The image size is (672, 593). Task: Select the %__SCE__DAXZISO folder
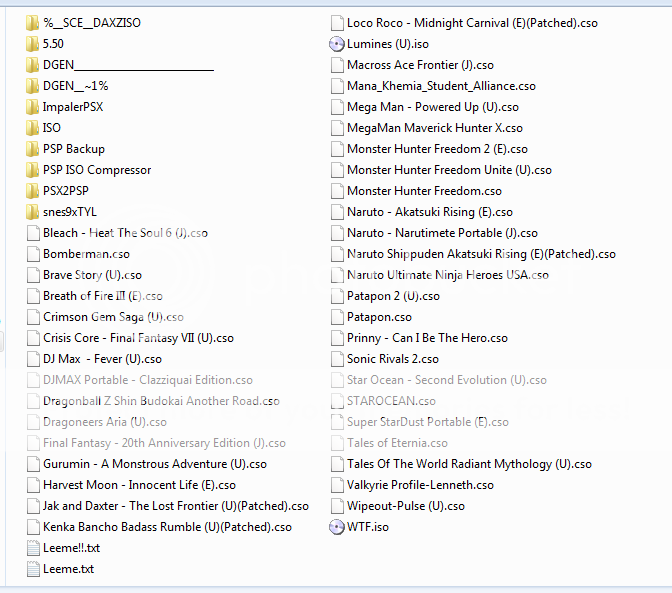91,23
